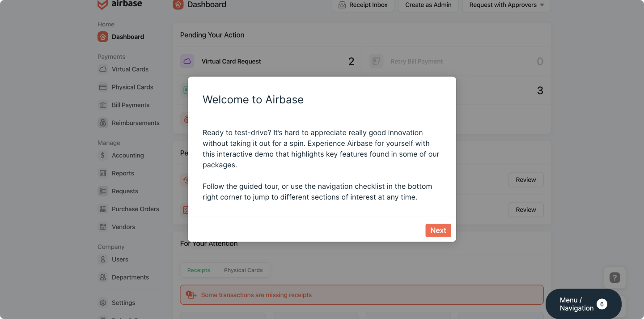Open Bill Payments in sidebar
This screenshot has height=319, width=644.
click(x=124, y=105)
